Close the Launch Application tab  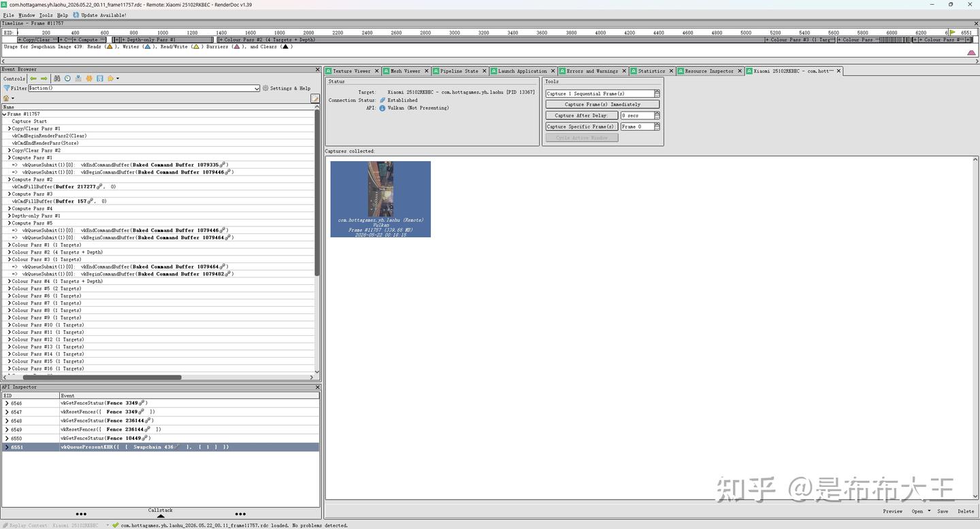pyautogui.click(x=553, y=71)
